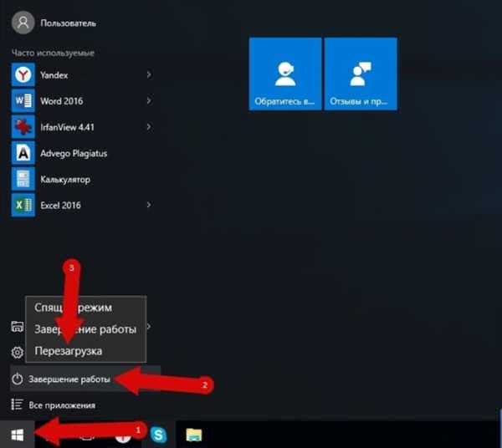Screen dimensions: 502x448
Task: Click the Yandex app label
Action: coord(54,75)
